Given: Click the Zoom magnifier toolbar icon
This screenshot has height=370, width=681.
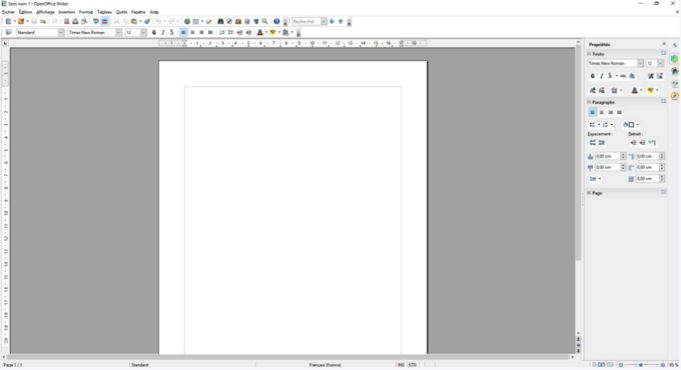Looking at the screenshot, I should 265,21.
